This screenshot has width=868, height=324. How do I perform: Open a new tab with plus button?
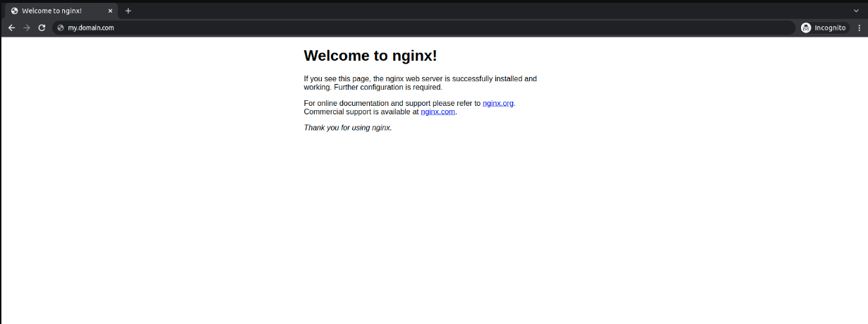point(128,11)
